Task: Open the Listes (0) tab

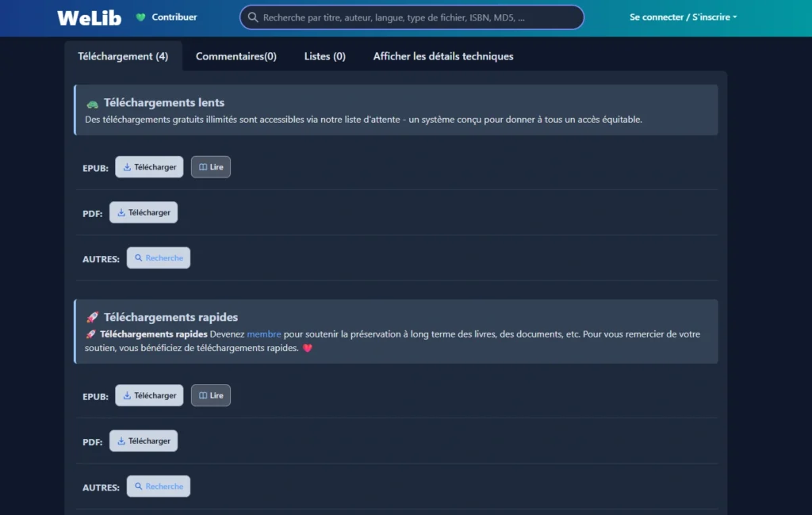Action: click(x=324, y=56)
